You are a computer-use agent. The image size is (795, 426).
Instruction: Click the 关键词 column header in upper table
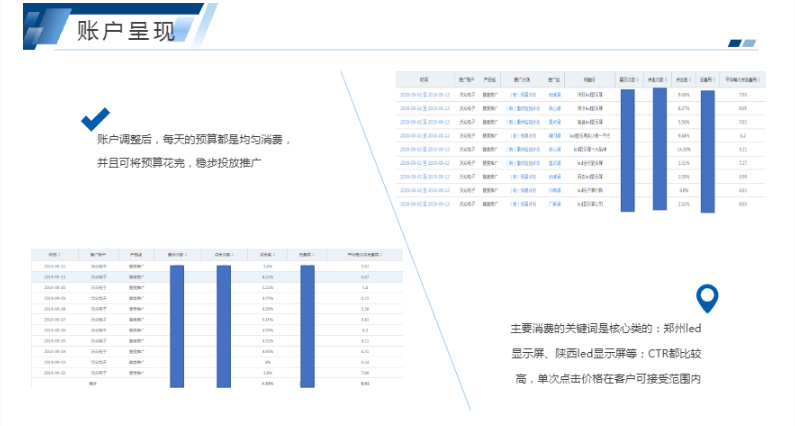(586, 77)
